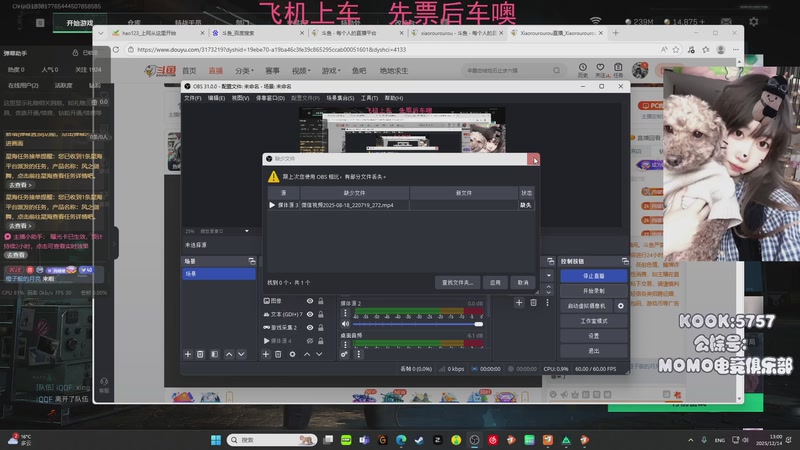The height and width of the screenshot is (450, 800).
Task: Click 查找文件夹... button in missing files dialog
Action: pos(458,282)
